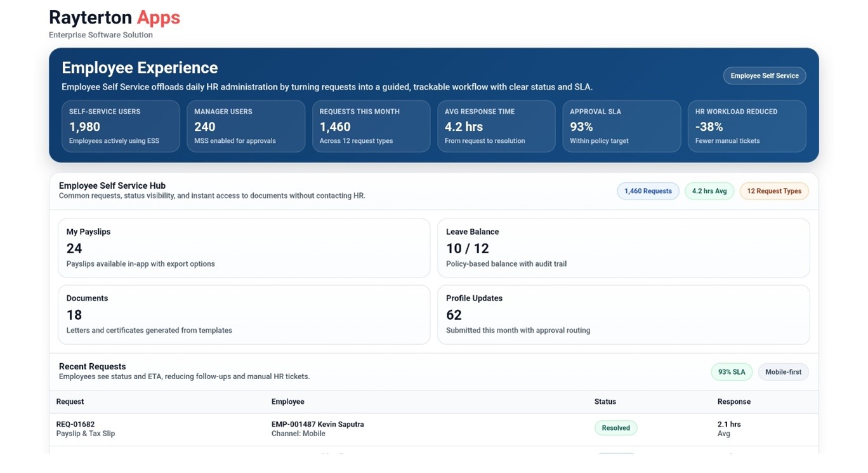Click the Employee column header

[x=287, y=402]
